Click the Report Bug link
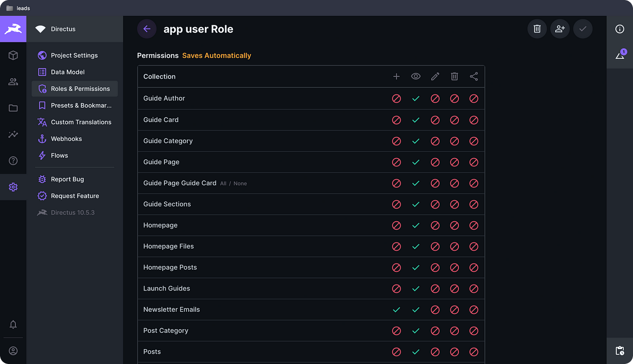Viewport: 633px width, 364px height. click(x=67, y=179)
